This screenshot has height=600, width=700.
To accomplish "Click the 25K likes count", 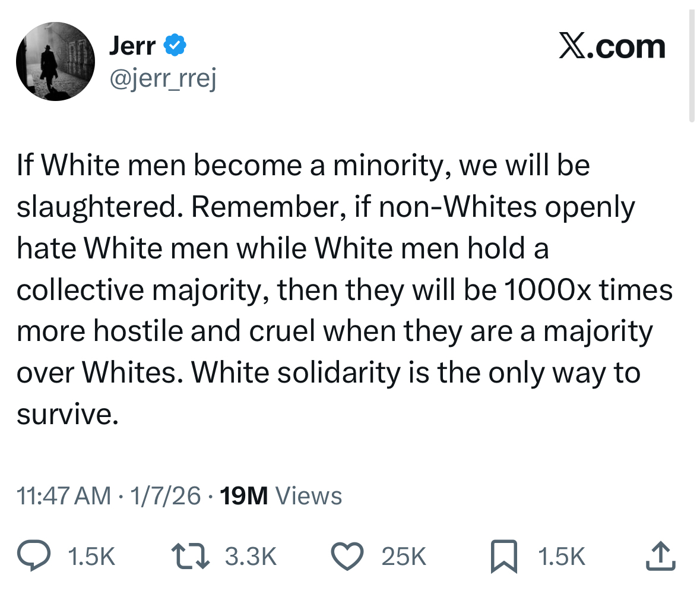I will pos(404,557).
